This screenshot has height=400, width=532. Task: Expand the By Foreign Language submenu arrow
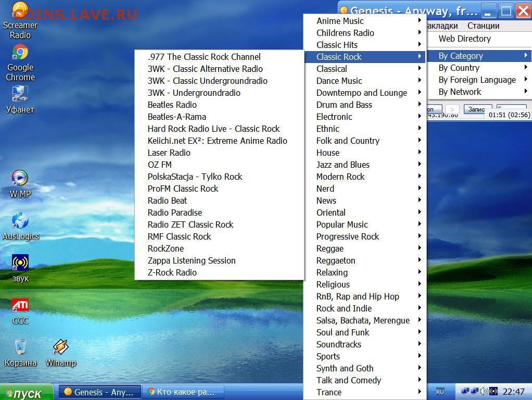pos(526,80)
